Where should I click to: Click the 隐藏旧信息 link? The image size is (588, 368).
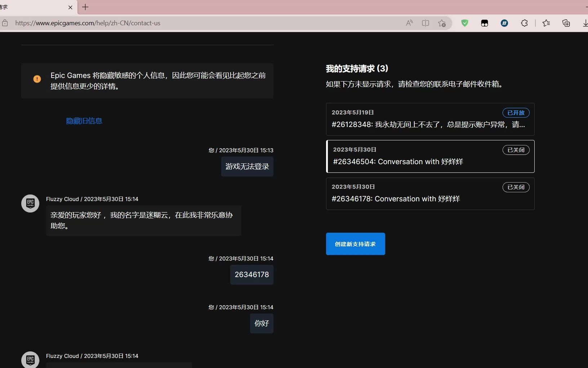84,121
